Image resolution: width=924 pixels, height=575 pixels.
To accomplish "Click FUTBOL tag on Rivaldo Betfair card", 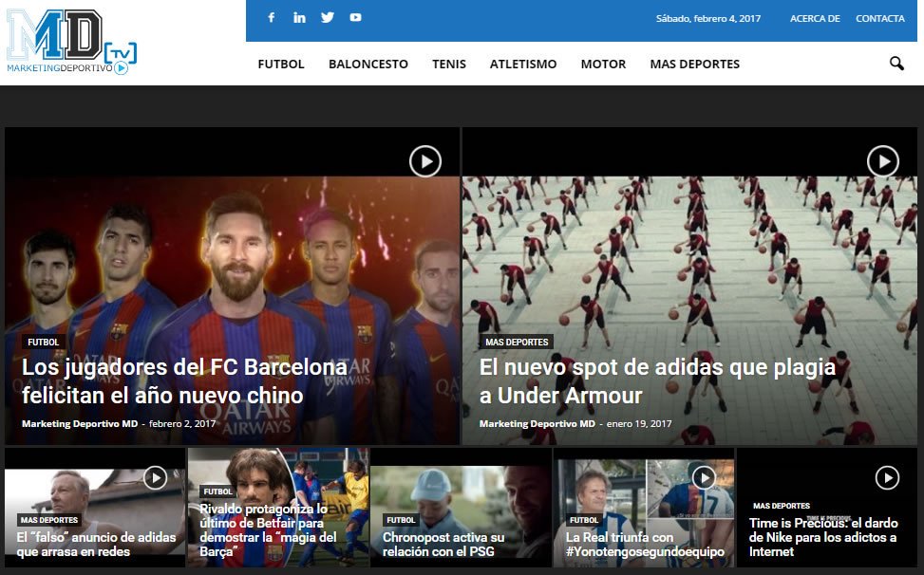I will (218, 492).
